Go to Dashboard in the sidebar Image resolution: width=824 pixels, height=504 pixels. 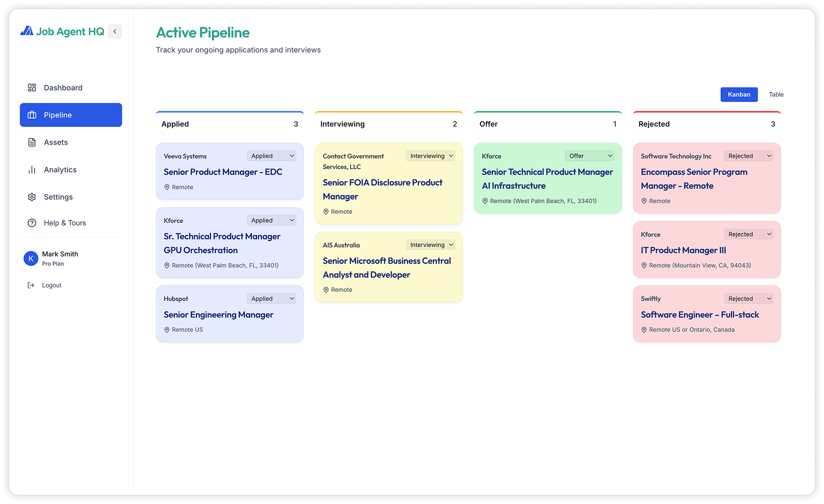coord(71,88)
